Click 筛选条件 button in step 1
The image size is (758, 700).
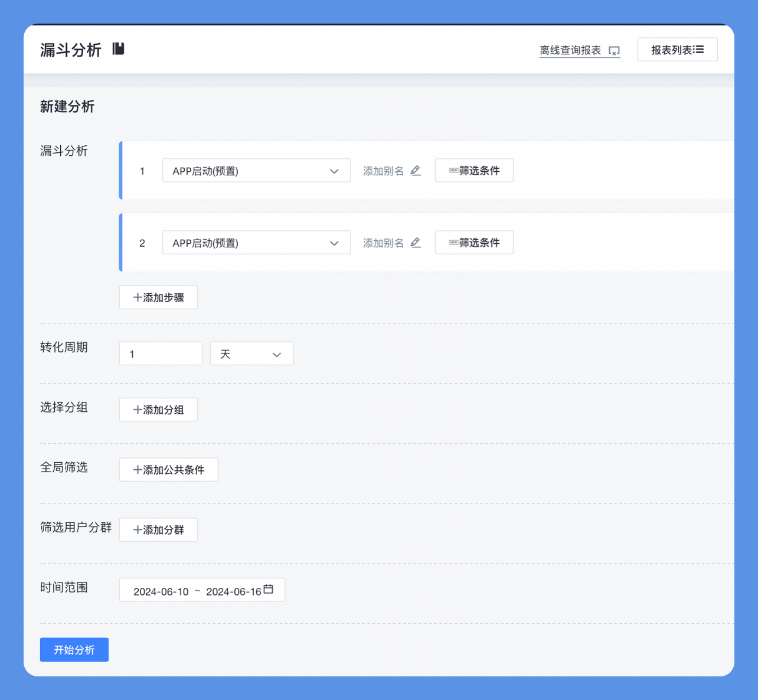(474, 171)
